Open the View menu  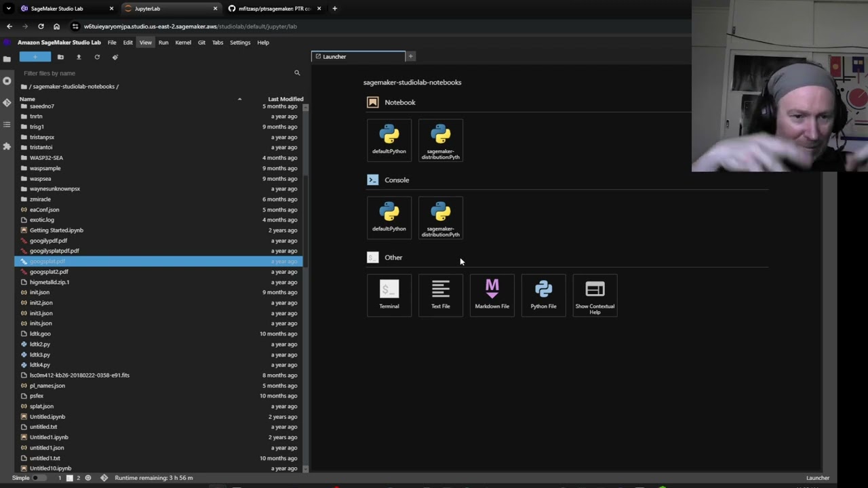coord(146,43)
